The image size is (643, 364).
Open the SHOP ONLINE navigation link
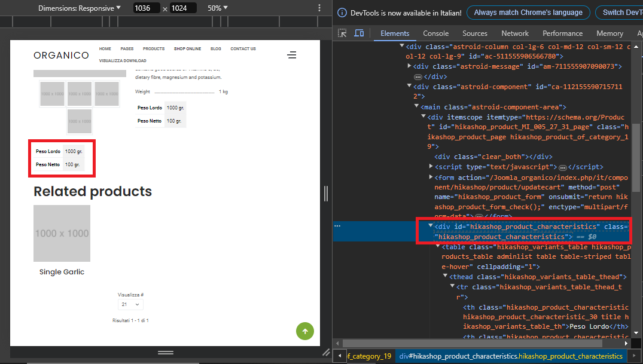coord(187,49)
